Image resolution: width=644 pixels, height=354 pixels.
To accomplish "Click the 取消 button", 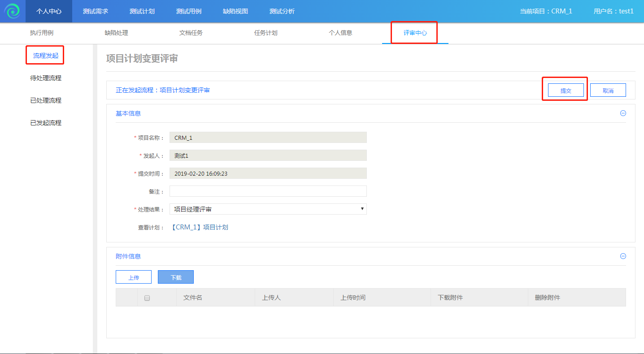I will tap(608, 91).
